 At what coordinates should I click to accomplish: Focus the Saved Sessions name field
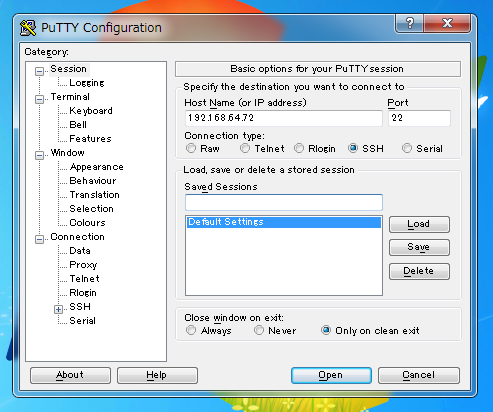[284, 202]
